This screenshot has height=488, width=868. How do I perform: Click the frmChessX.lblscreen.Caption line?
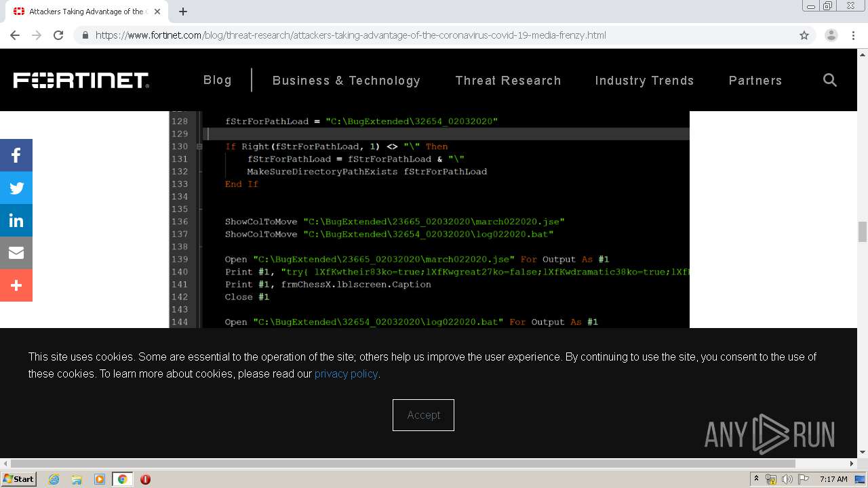pos(328,285)
